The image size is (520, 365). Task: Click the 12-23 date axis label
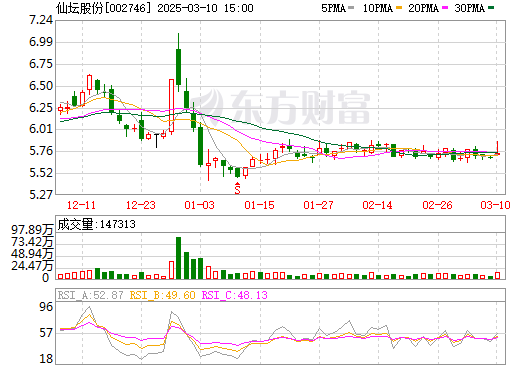tap(141, 205)
